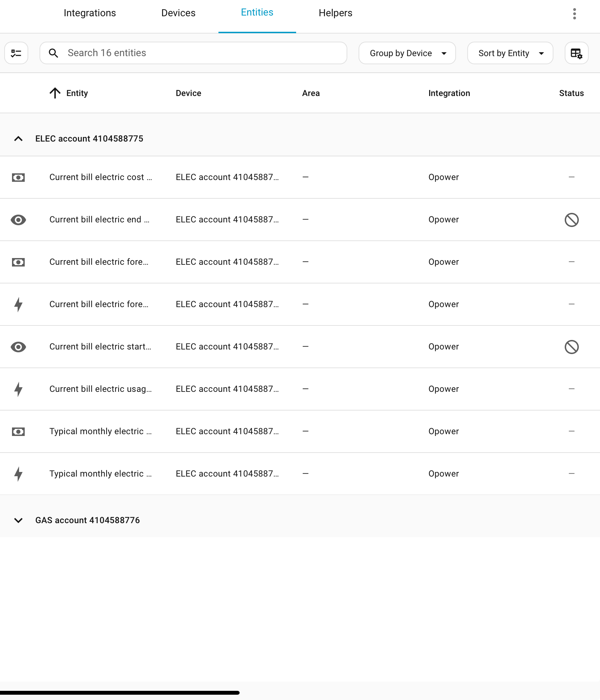Click the horizontal scrollbar at the bottom
The width and height of the screenshot is (600, 700).
pyautogui.click(x=120, y=693)
